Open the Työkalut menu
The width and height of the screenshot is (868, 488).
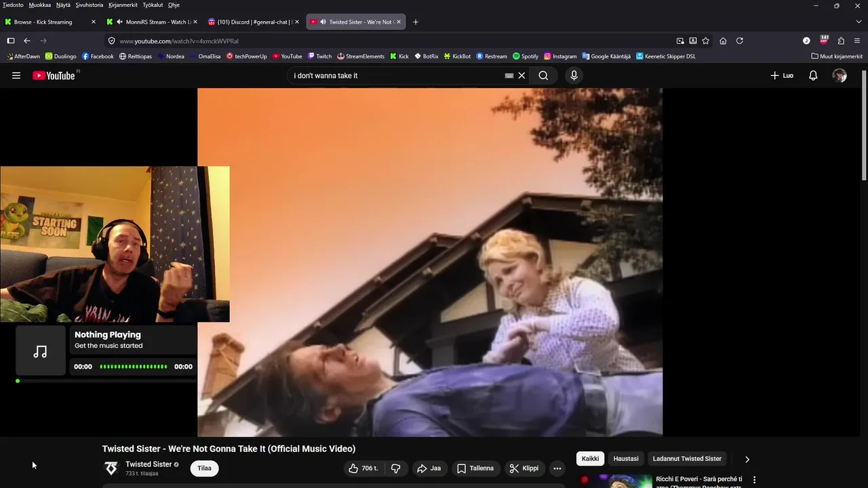tap(153, 5)
